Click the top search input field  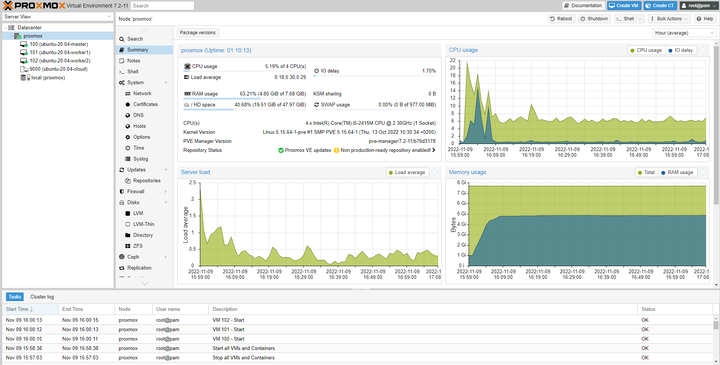(x=162, y=6)
